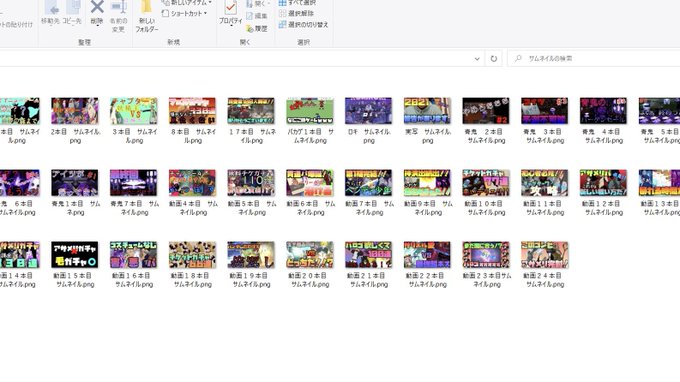
Task: Open the ショートカット dropdown
Action: 184,13
